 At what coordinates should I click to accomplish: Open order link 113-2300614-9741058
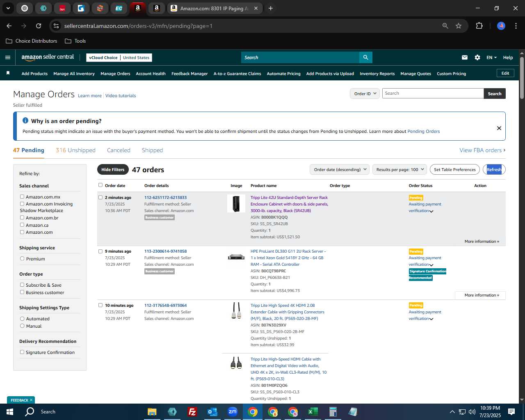tap(165, 251)
